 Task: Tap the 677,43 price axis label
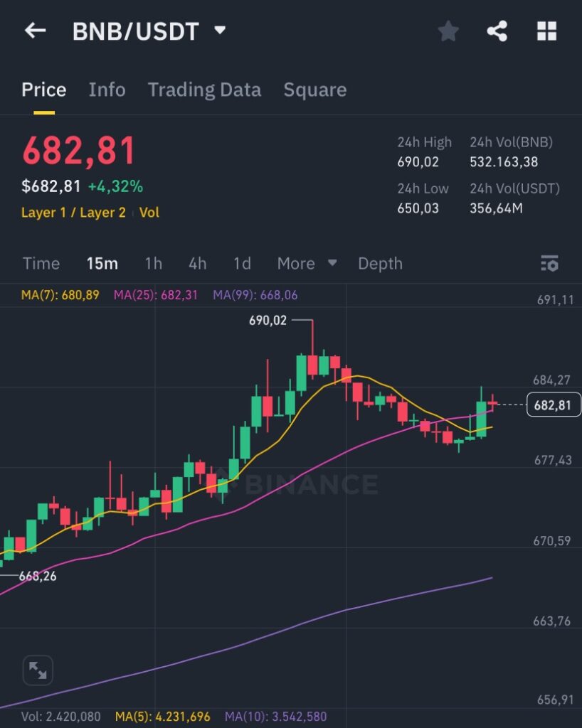553,460
